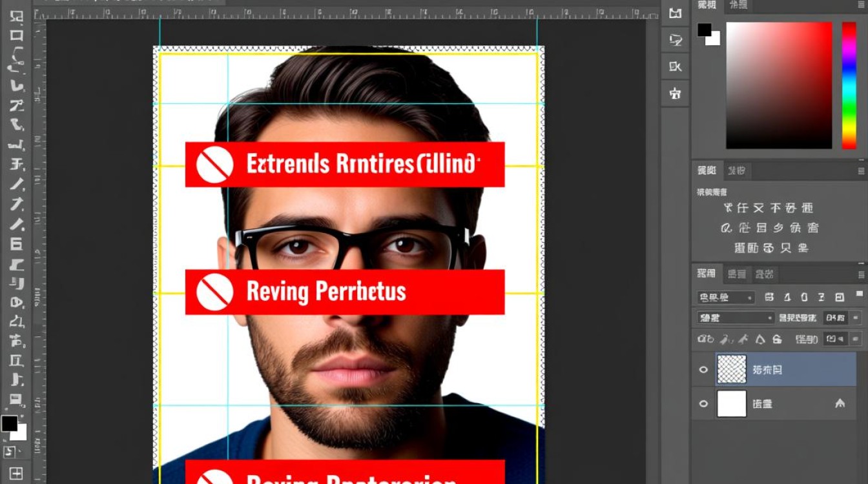
Task: Click the first filter icon in layers panel
Action: click(769, 297)
